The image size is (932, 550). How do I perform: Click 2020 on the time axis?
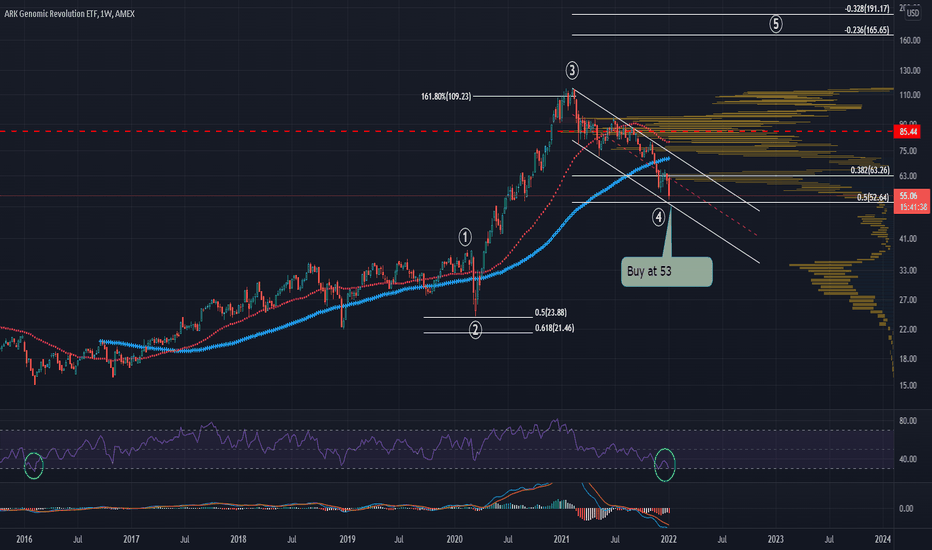[454, 539]
